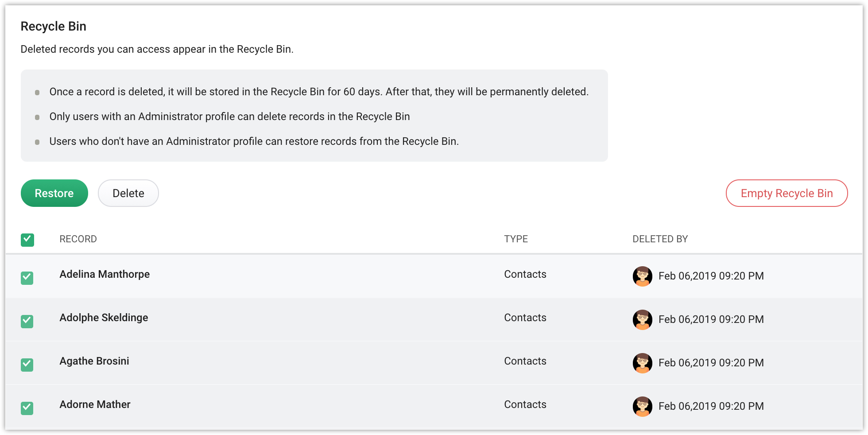Image resolution: width=868 pixels, height=435 pixels.
Task: Toggle the select-all checkbox in the header
Action: 27,240
